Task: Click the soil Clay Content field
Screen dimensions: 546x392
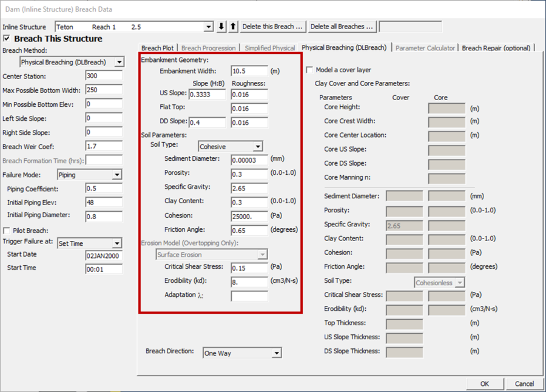Action: coord(249,203)
